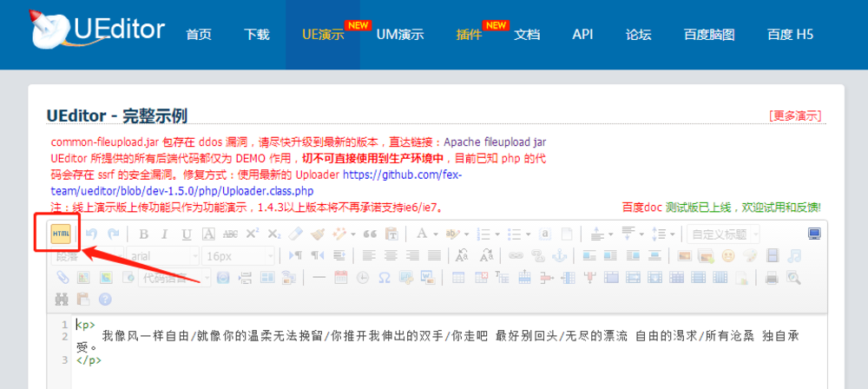Toggle the font border option

pos(208,234)
